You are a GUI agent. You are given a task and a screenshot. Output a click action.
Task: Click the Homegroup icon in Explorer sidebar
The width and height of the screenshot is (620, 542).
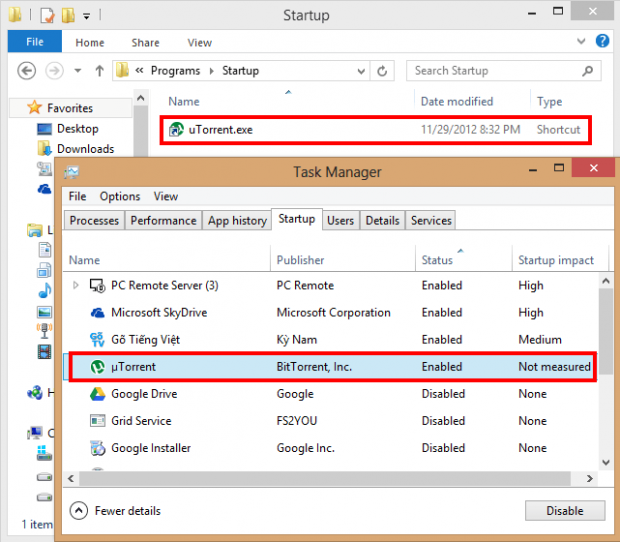click(35, 393)
